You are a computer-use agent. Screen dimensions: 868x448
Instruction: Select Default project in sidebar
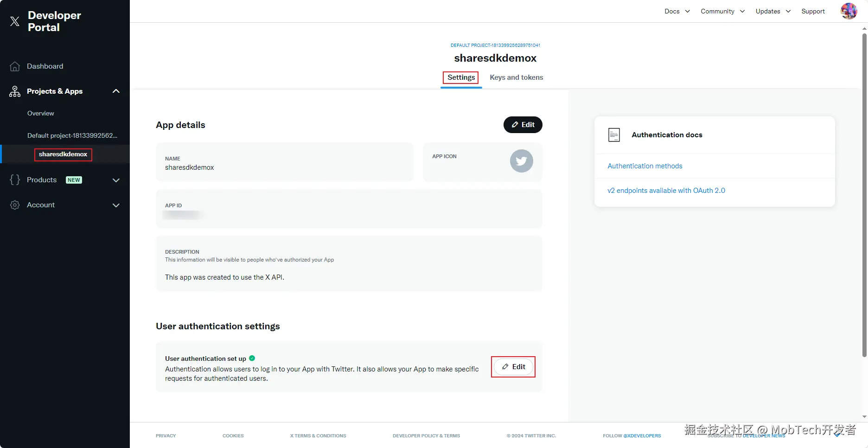pyautogui.click(x=72, y=135)
